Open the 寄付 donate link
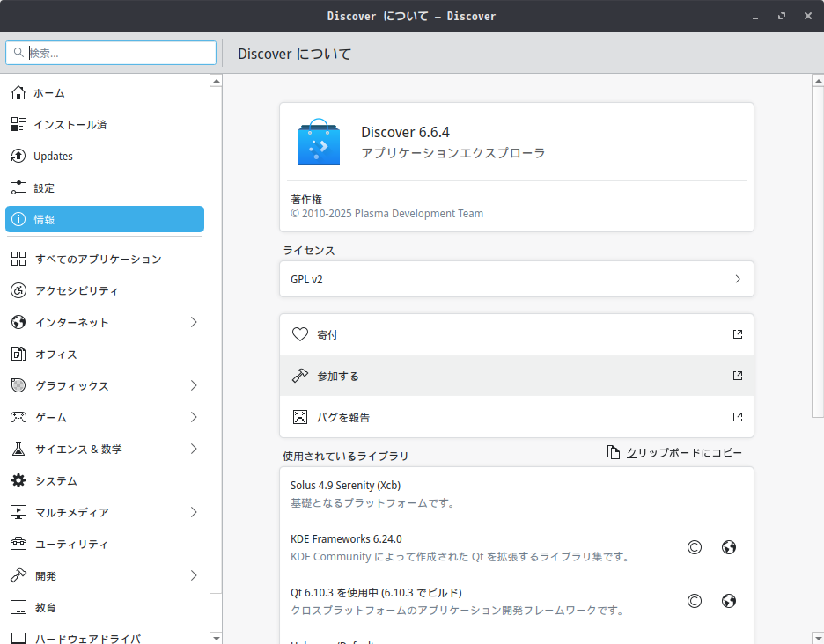 pos(517,334)
